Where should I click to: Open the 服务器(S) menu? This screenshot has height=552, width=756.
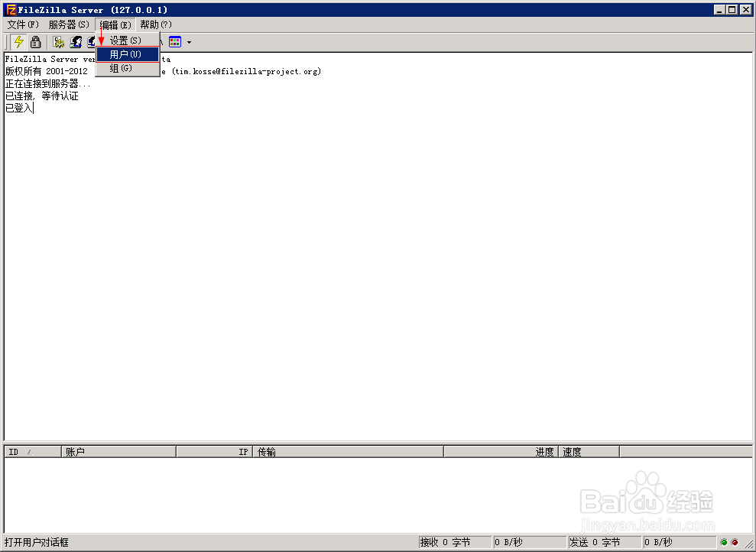tap(69, 24)
